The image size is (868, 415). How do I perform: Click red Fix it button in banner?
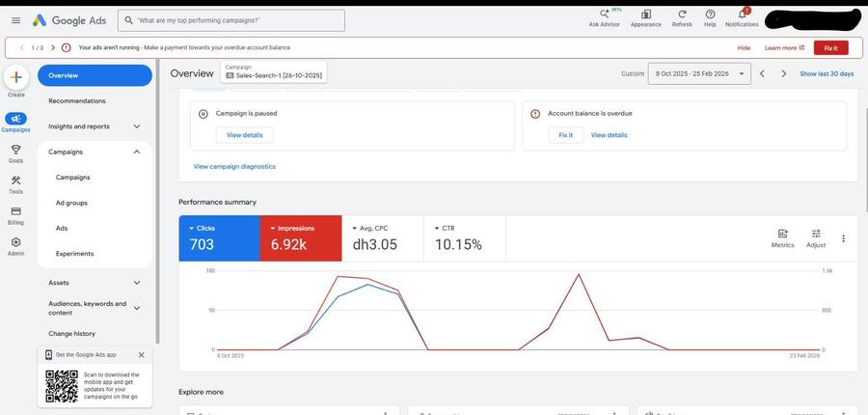830,48
